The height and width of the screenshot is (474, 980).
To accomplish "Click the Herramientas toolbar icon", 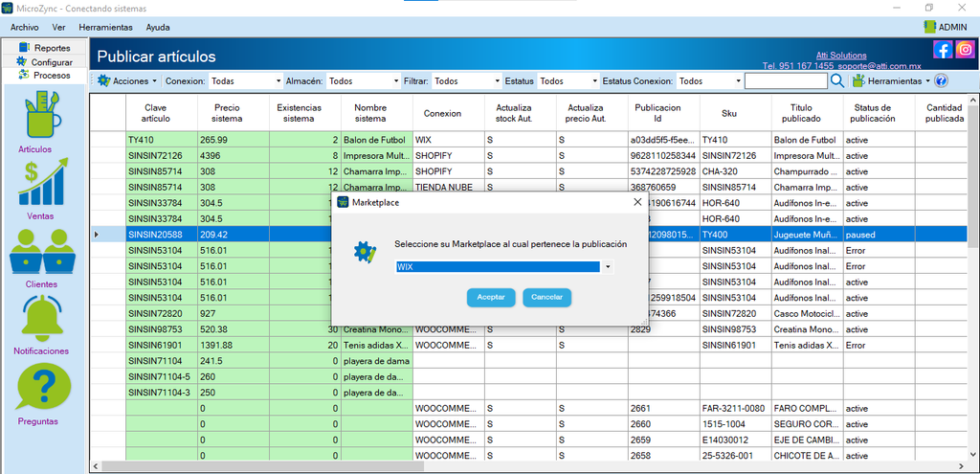I will pos(858,80).
